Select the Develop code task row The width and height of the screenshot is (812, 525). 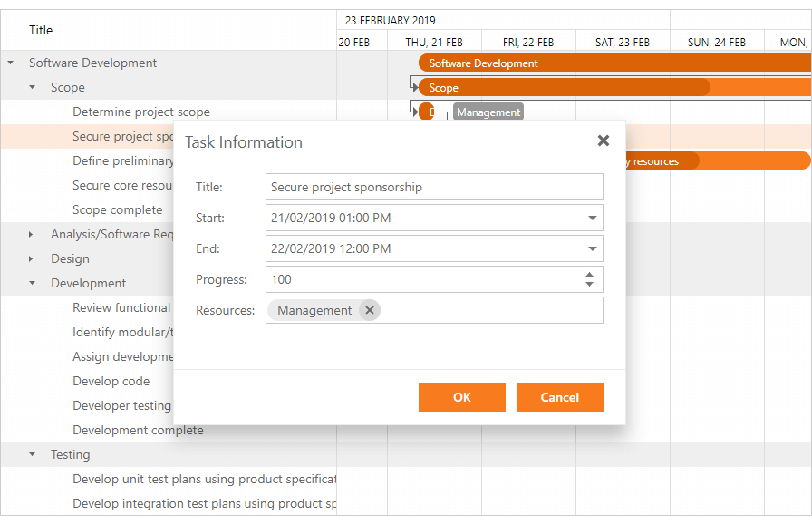point(113,381)
